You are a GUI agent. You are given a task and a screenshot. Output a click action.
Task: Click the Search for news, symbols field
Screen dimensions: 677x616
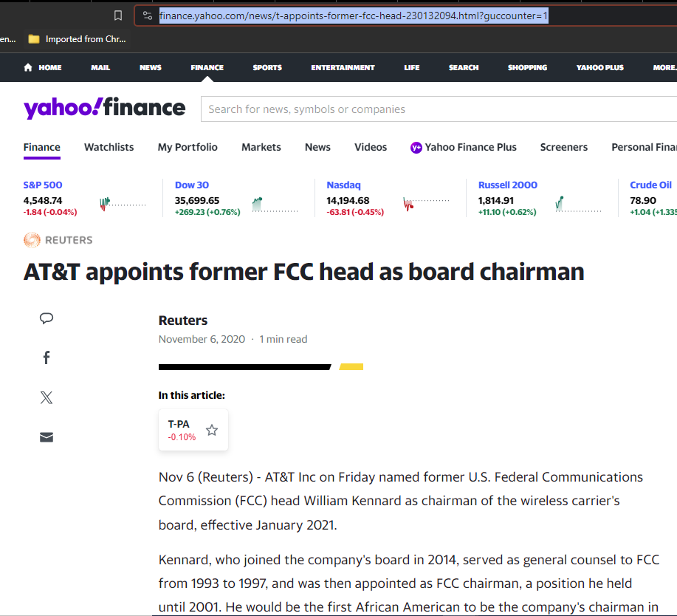click(x=439, y=109)
